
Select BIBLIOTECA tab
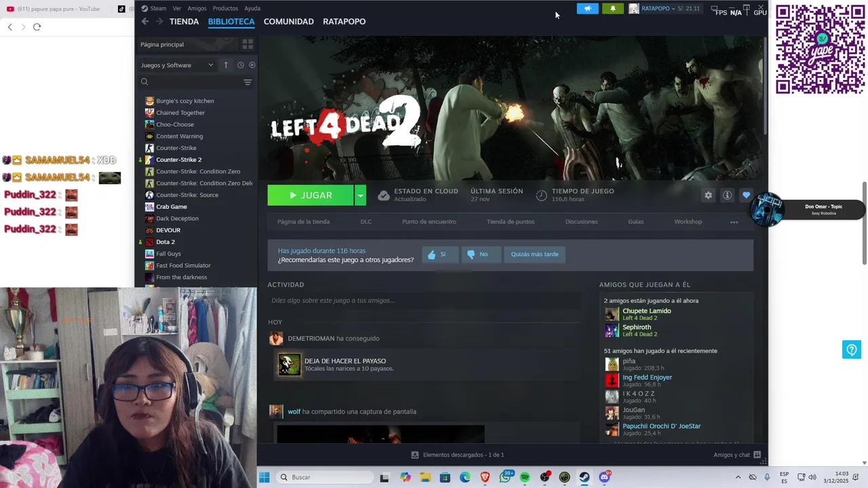tap(231, 22)
